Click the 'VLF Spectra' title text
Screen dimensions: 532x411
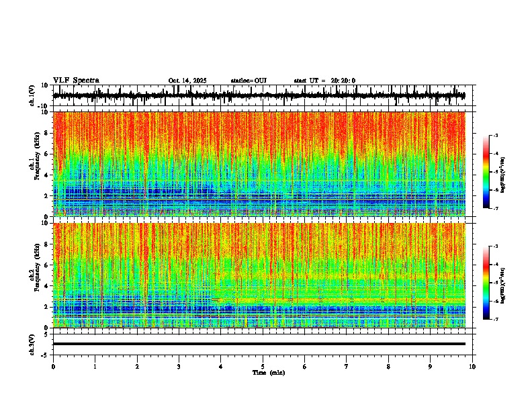(76, 81)
